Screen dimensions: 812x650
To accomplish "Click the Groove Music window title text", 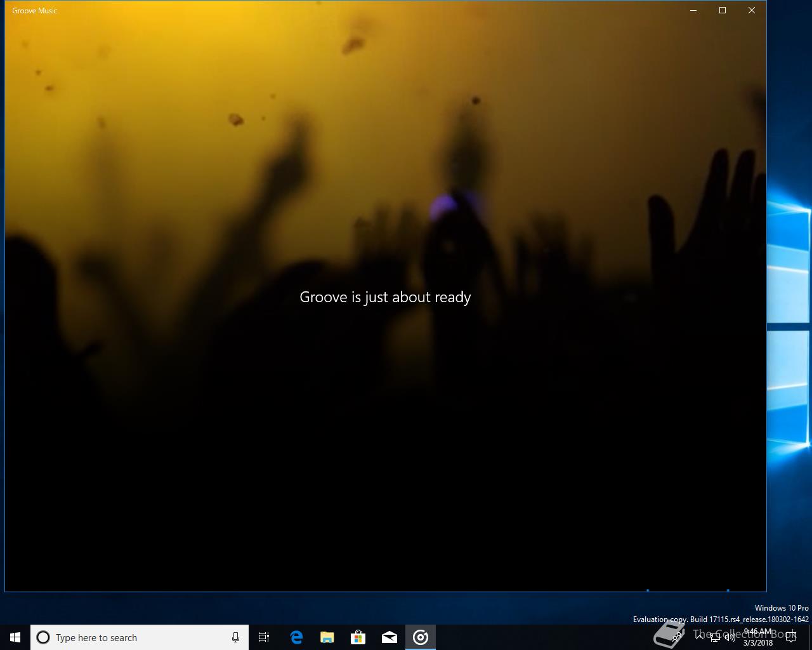I will click(35, 11).
